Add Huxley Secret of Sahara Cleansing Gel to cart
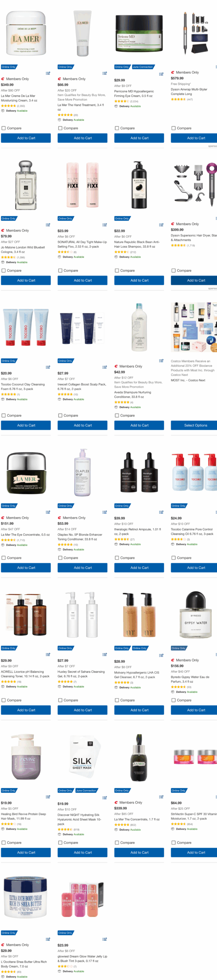The width and height of the screenshot is (217, 980). pos(83,710)
